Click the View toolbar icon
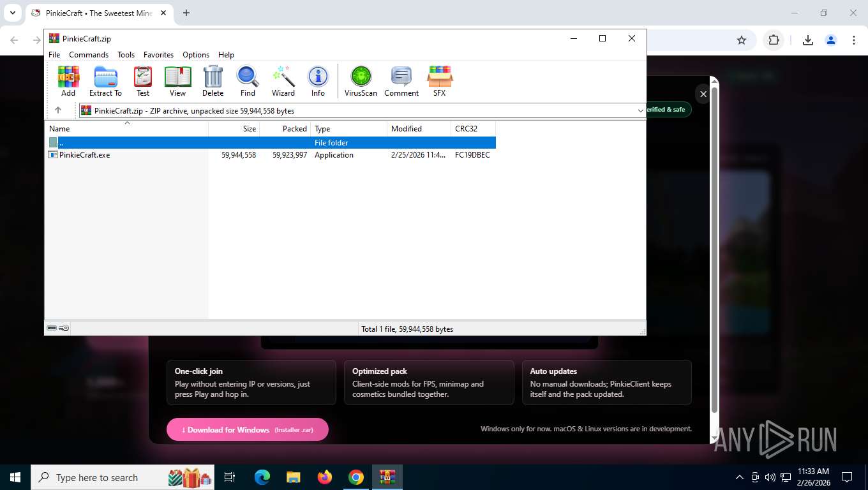 point(177,81)
